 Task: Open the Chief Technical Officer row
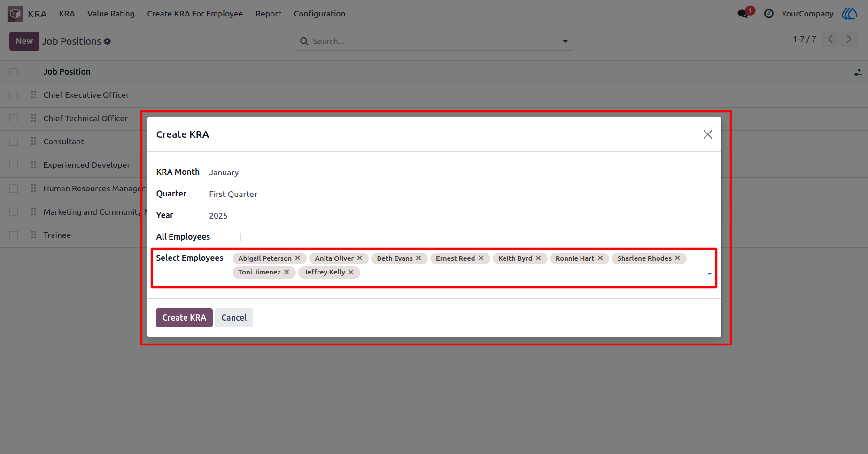pos(85,118)
